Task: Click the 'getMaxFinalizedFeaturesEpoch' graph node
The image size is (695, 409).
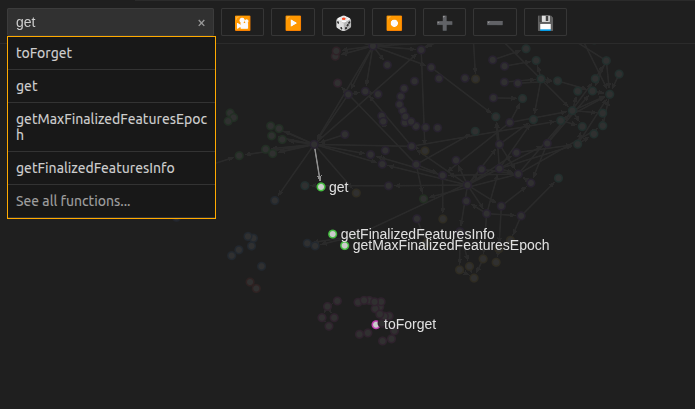Action: pos(344,245)
